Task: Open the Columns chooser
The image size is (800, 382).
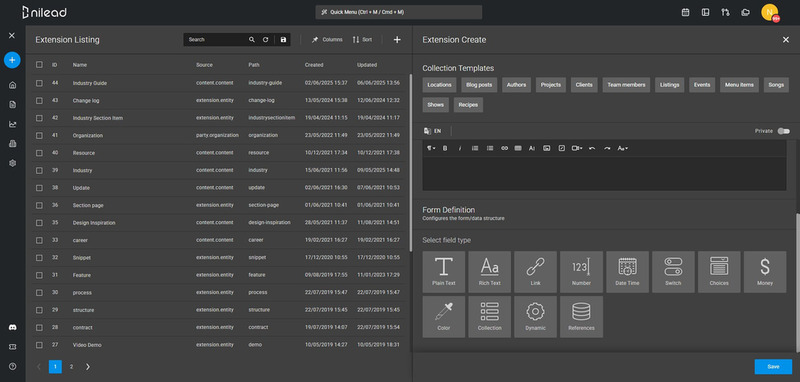Action: coord(327,40)
